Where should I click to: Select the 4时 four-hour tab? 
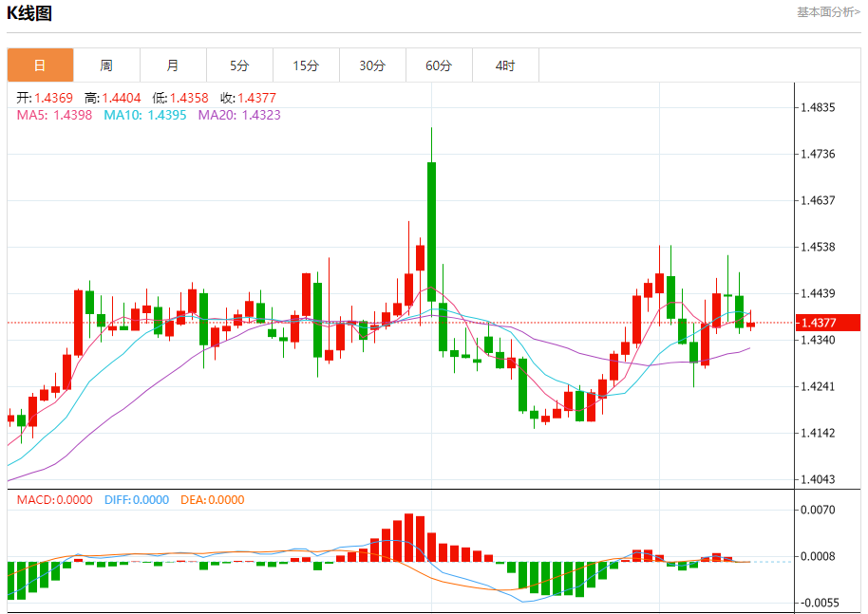click(505, 65)
